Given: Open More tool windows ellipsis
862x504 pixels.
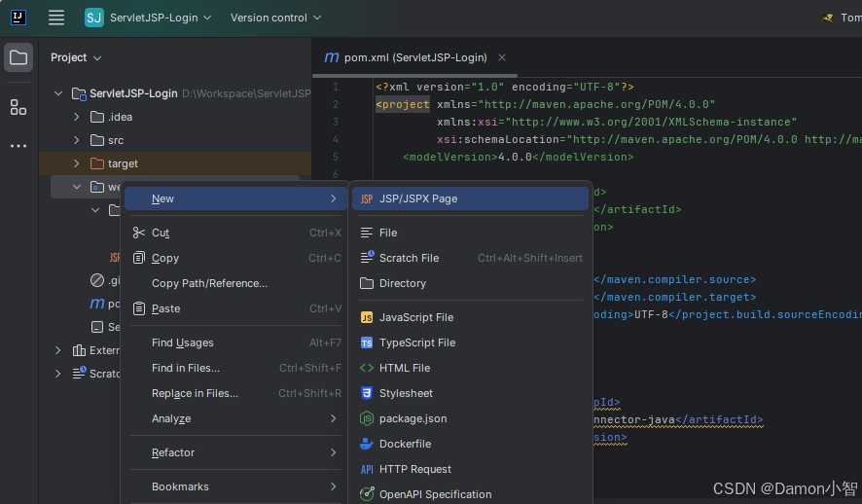Looking at the screenshot, I should click(x=18, y=146).
